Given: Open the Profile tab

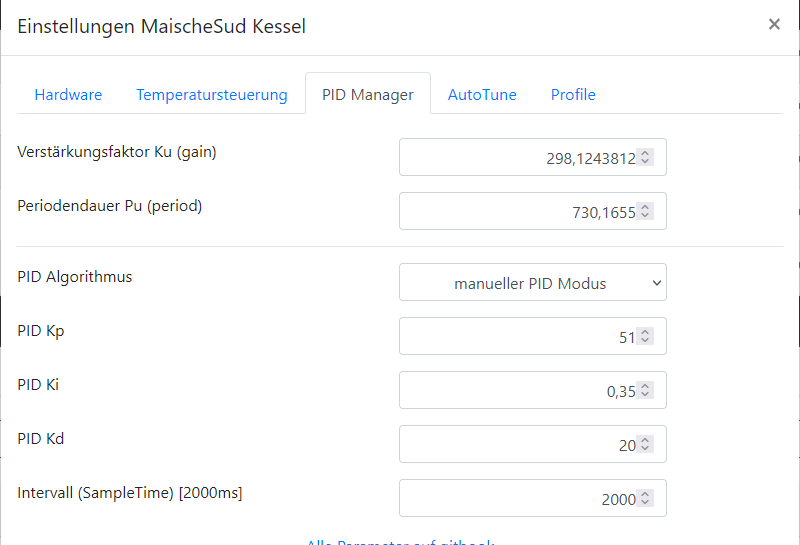Looking at the screenshot, I should [x=573, y=95].
